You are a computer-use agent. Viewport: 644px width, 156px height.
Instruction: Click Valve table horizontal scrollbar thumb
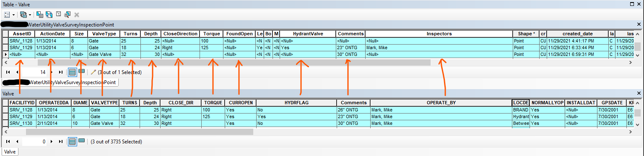click(x=140, y=132)
